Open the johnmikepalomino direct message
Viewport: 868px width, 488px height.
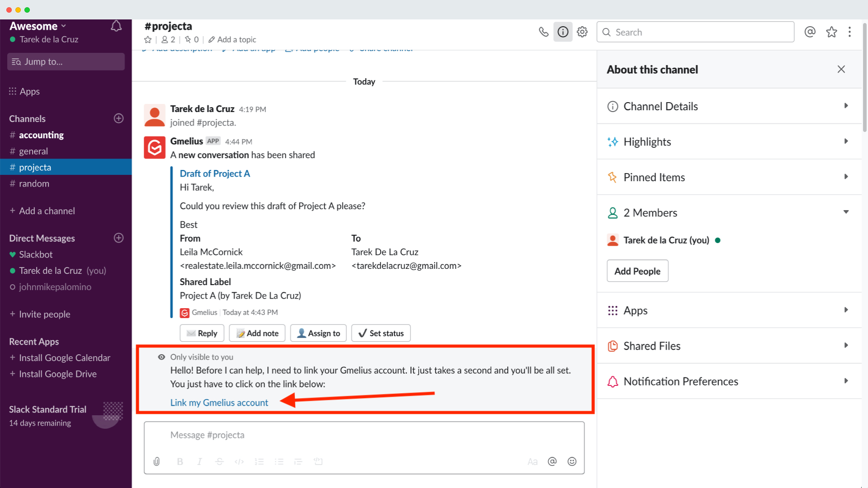(x=66, y=287)
